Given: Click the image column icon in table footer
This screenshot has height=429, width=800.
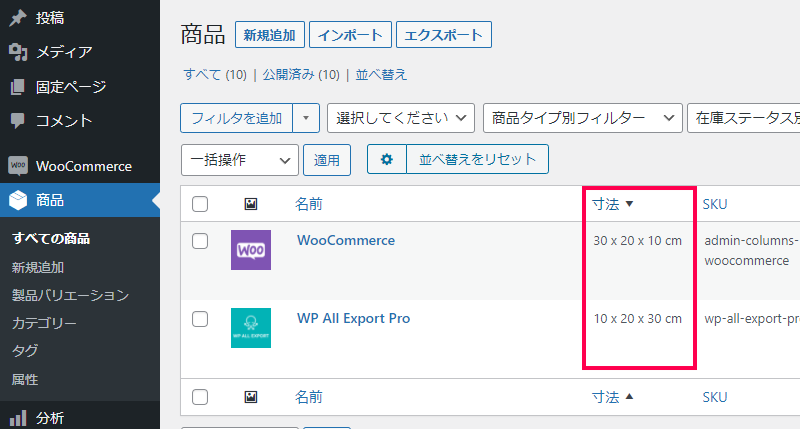Looking at the screenshot, I should pyautogui.click(x=251, y=397).
